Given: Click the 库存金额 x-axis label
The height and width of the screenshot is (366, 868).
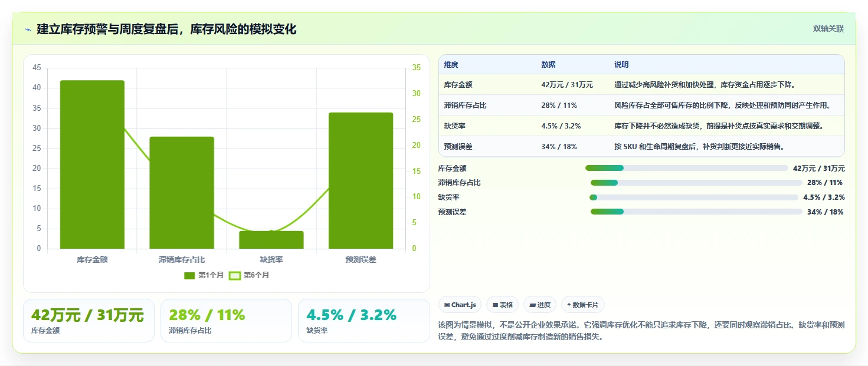Looking at the screenshot, I should tap(92, 259).
